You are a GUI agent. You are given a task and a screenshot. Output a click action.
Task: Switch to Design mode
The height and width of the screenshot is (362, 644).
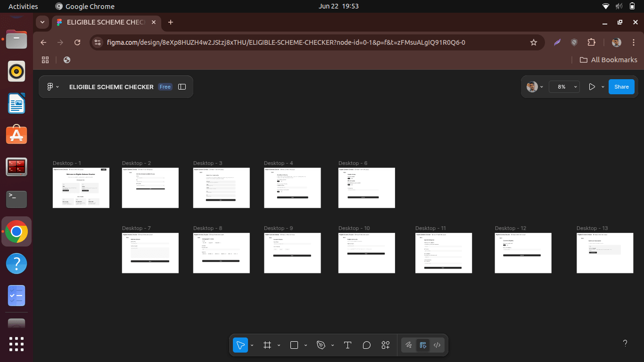423,345
